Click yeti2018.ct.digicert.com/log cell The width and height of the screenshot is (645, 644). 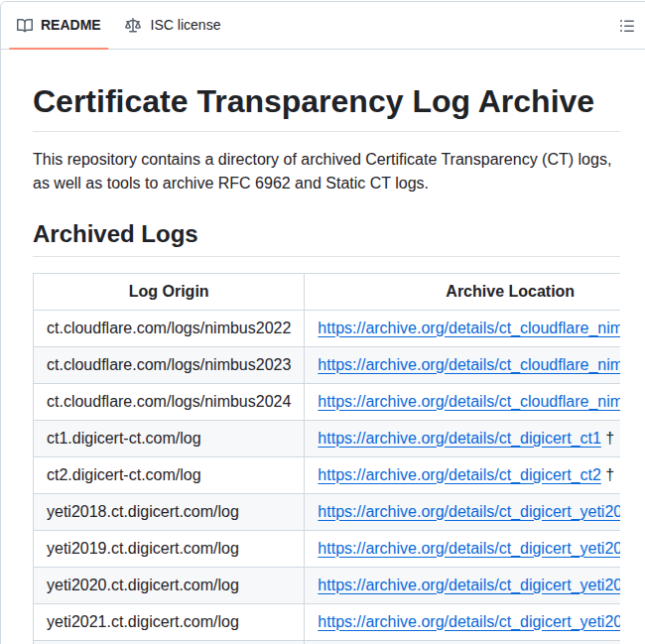coord(169,512)
